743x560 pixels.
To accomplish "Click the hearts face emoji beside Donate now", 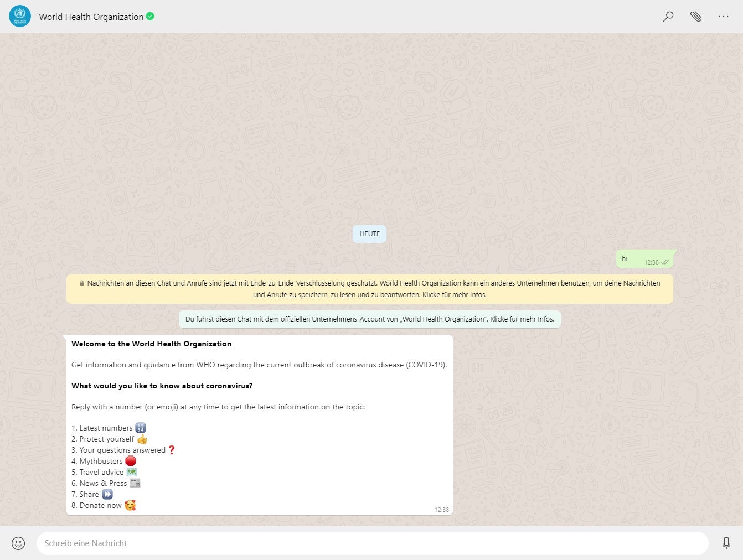I will pos(130,505).
